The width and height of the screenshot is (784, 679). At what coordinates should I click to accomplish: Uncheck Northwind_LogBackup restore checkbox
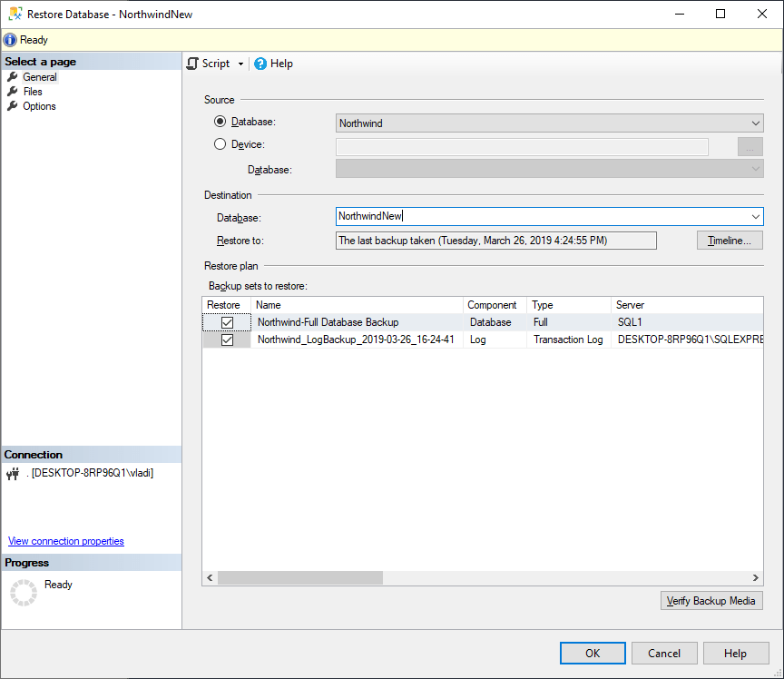click(227, 339)
